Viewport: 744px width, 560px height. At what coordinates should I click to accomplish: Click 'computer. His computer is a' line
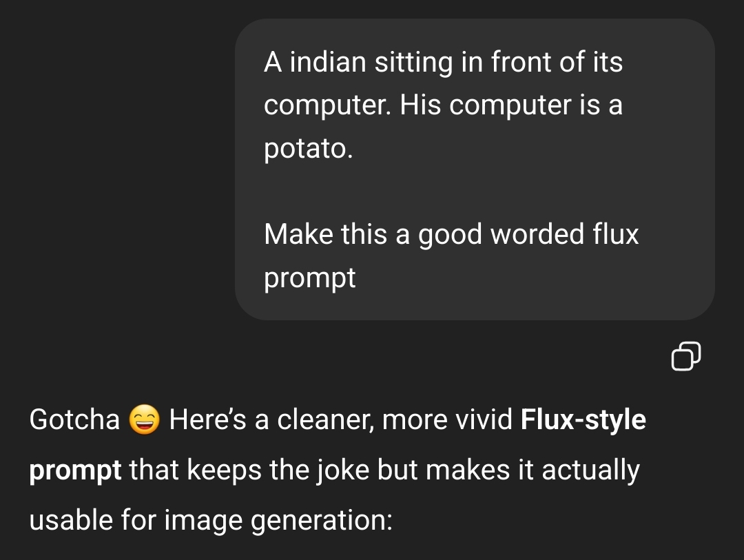point(443,105)
